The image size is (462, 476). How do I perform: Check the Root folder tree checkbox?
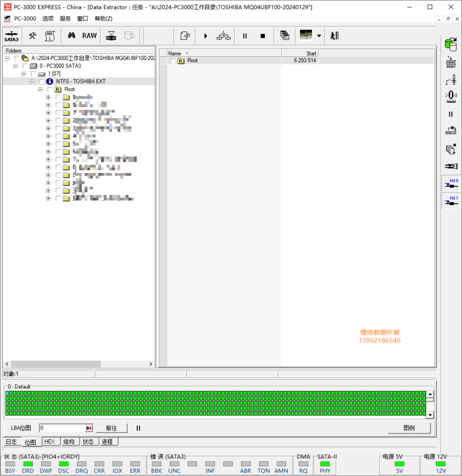[50, 89]
